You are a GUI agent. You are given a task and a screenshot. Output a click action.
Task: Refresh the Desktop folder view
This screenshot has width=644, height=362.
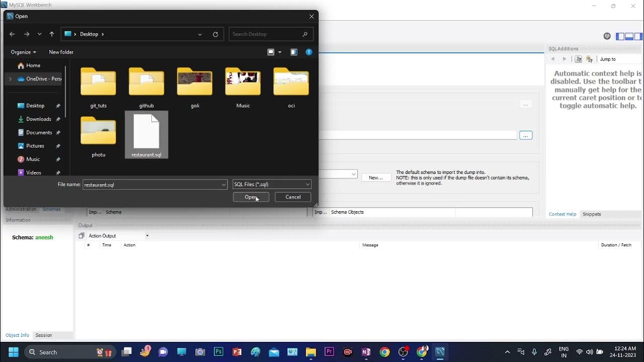(x=215, y=34)
